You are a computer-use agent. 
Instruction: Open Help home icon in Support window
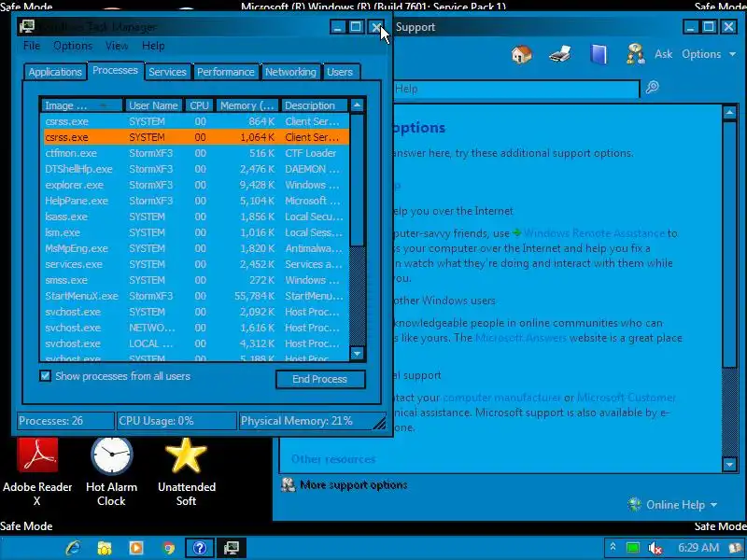[522, 54]
